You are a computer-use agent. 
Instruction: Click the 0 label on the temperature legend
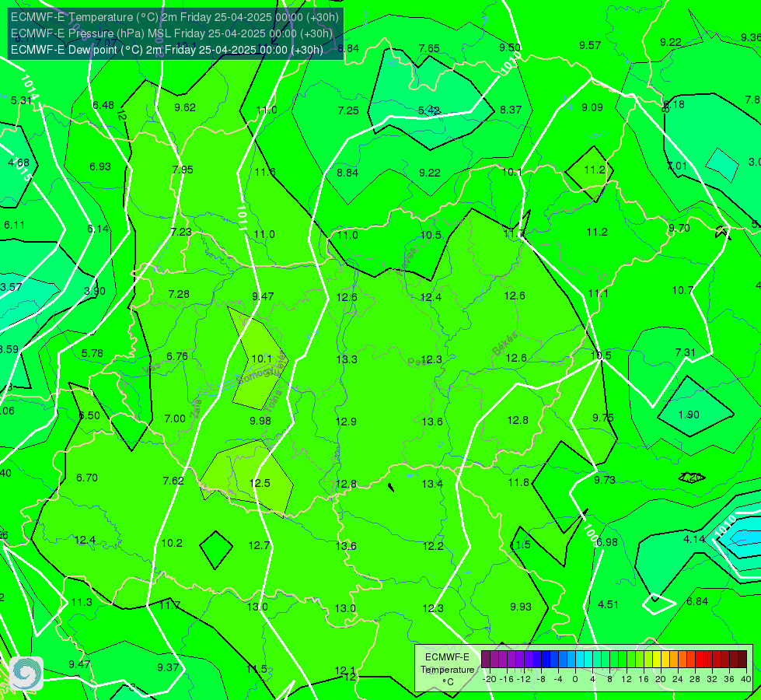575,679
